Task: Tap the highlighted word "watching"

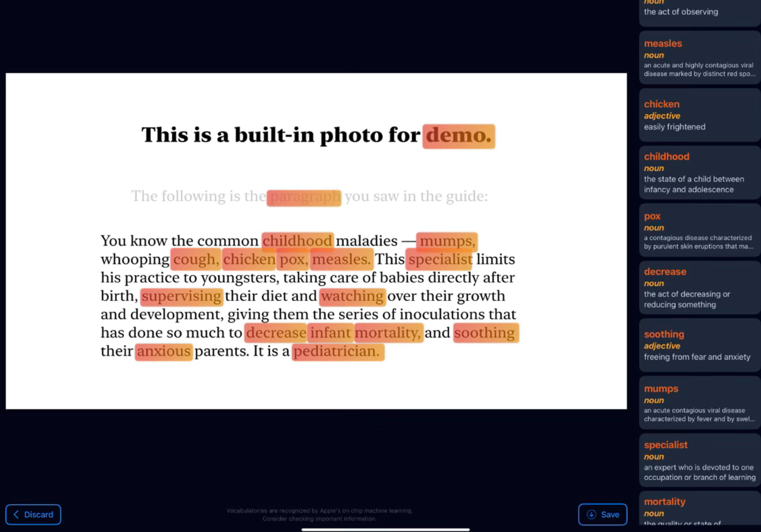Action: [x=352, y=296]
